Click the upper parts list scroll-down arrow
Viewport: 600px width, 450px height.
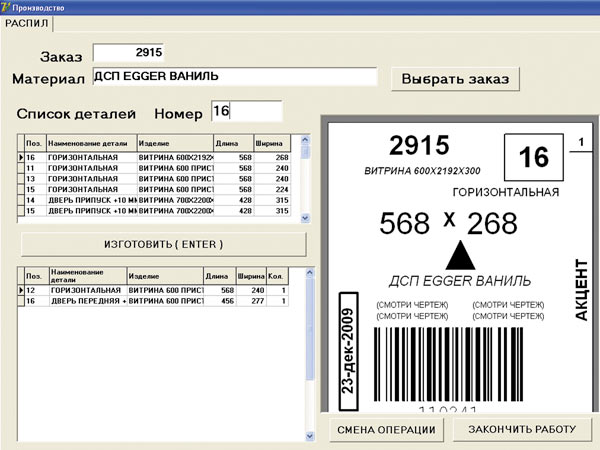pyautogui.click(x=305, y=218)
